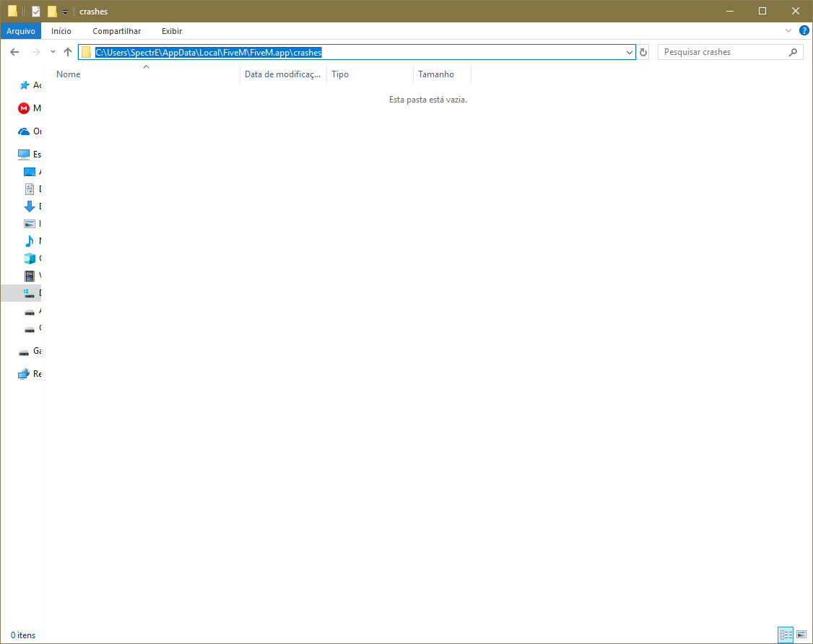The width and height of the screenshot is (813, 644).
Task: Refresh the crashes folder view
Action: pyautogui.click(x=643, y=53)
